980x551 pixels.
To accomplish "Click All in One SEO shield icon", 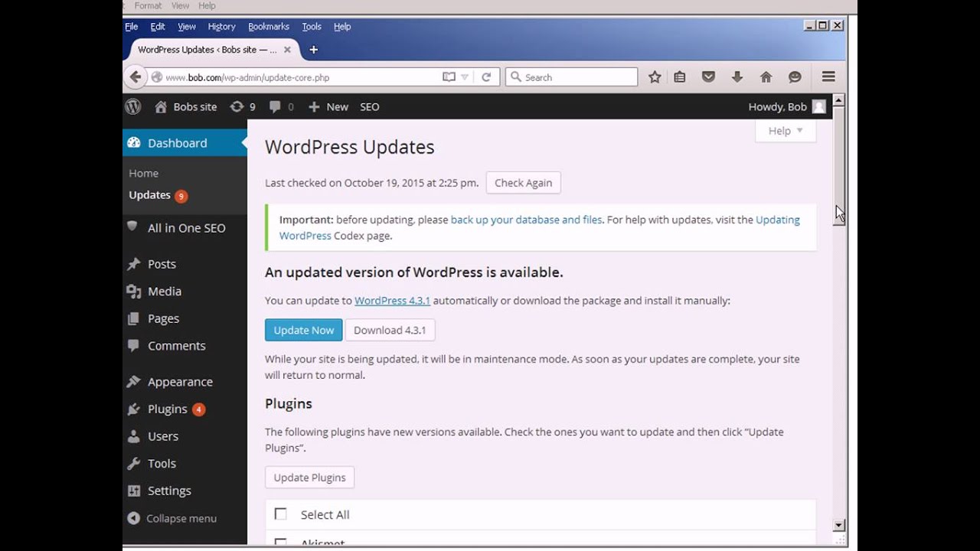I will pyautogui.click(x=132, y=227).
